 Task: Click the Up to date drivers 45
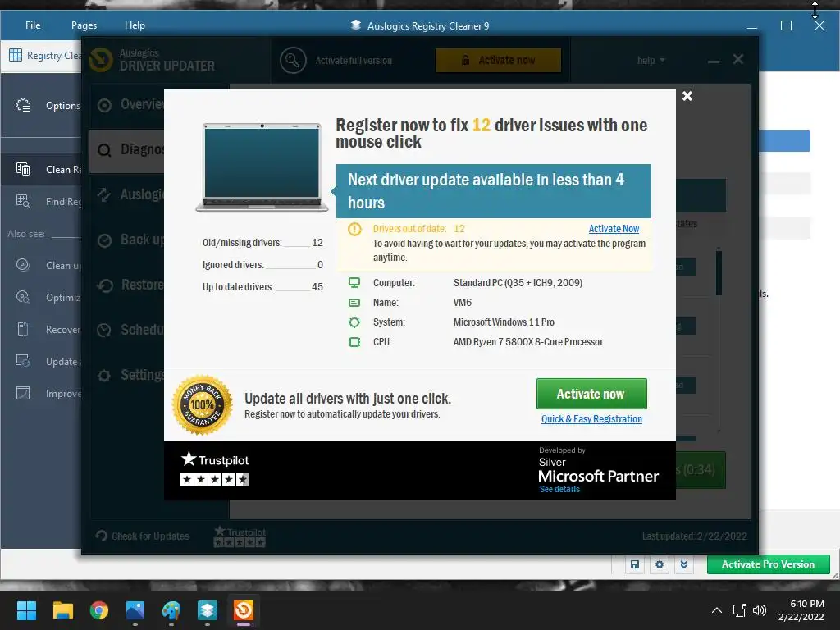point(317,286)
